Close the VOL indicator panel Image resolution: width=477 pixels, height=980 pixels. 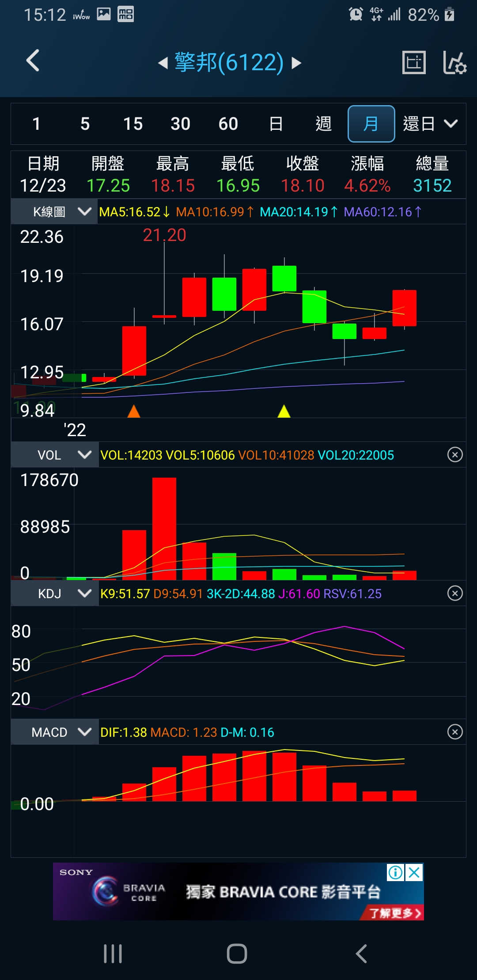click(455, 454)
